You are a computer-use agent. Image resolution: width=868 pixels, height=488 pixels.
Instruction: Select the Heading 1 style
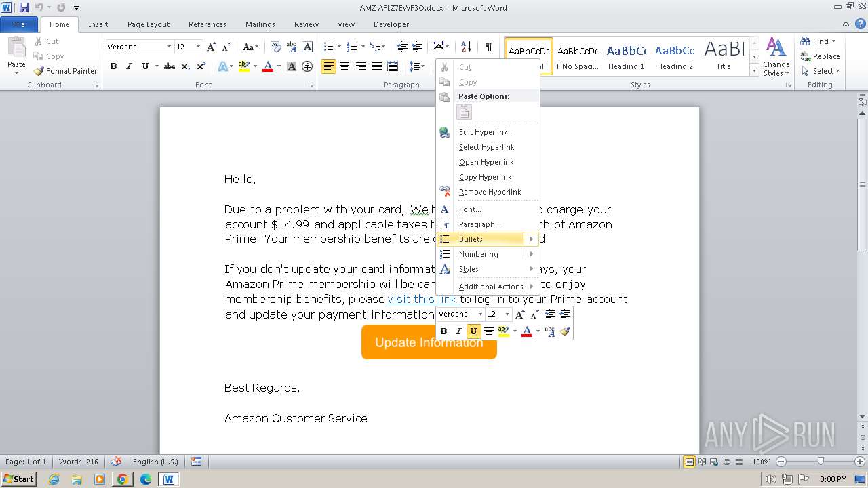627,57
